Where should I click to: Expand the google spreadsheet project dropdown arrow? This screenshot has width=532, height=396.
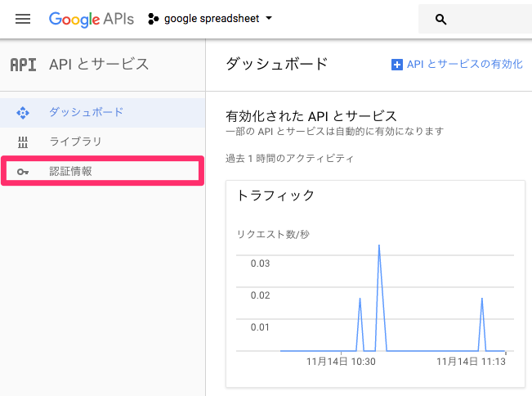click(269, 18)
